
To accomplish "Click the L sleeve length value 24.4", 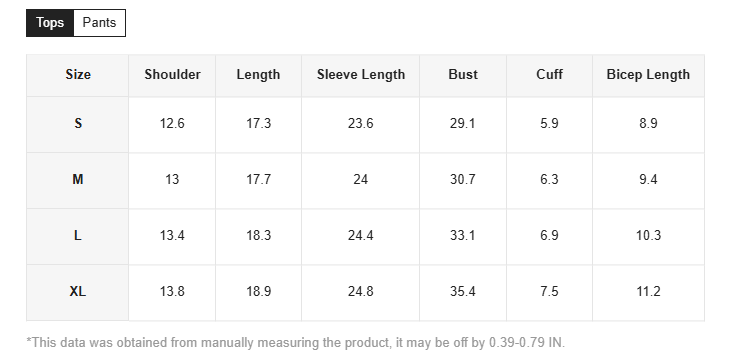I will click(361, 236).
